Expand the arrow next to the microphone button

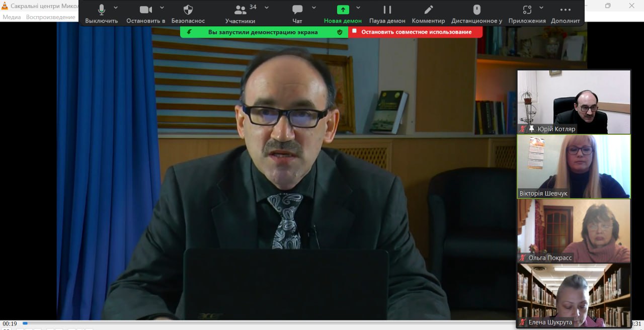click(x=116, y=8)
